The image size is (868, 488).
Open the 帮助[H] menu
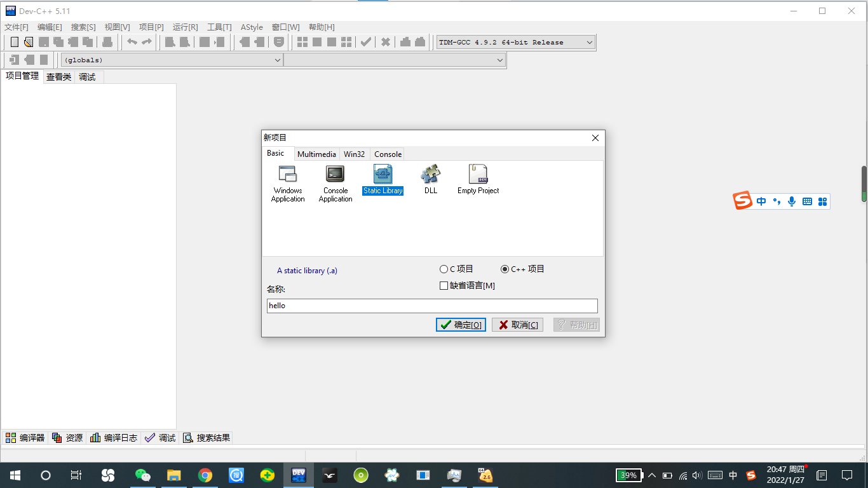point(322,27)
